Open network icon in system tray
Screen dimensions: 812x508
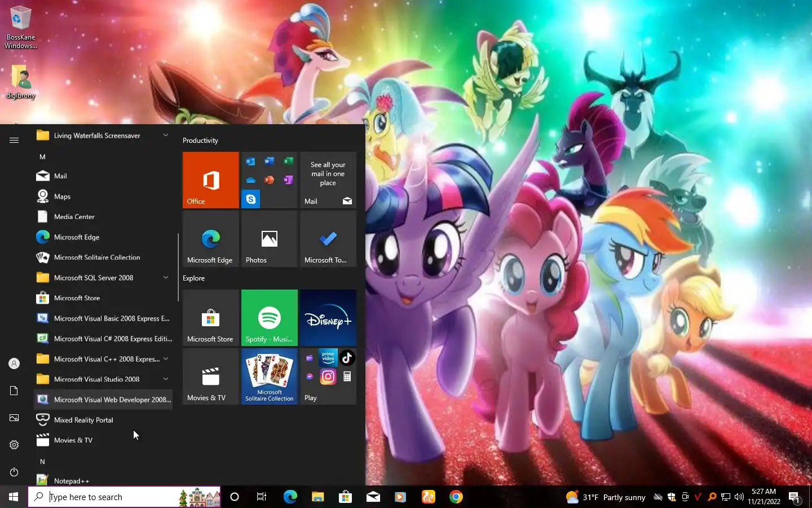click(x=726, y=497)
